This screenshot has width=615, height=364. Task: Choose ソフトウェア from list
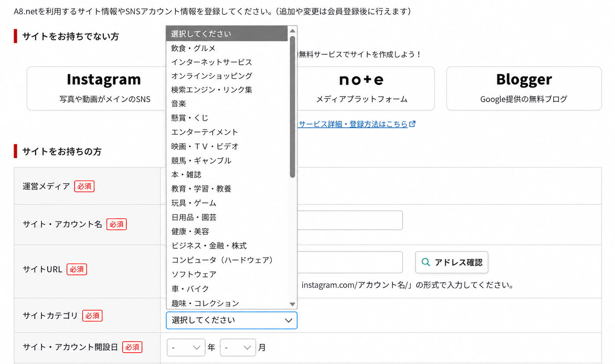227,274
